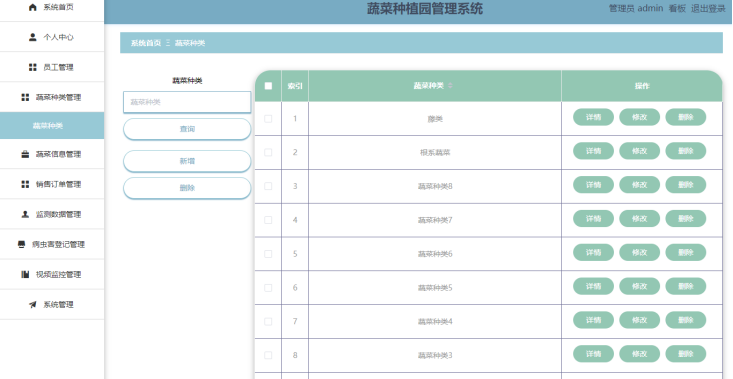The height and width of the screenshot is (379, 733).
Task: Toggle the select-all checkbox in table header
Action: pyautogui.click(x=268, y=86)
